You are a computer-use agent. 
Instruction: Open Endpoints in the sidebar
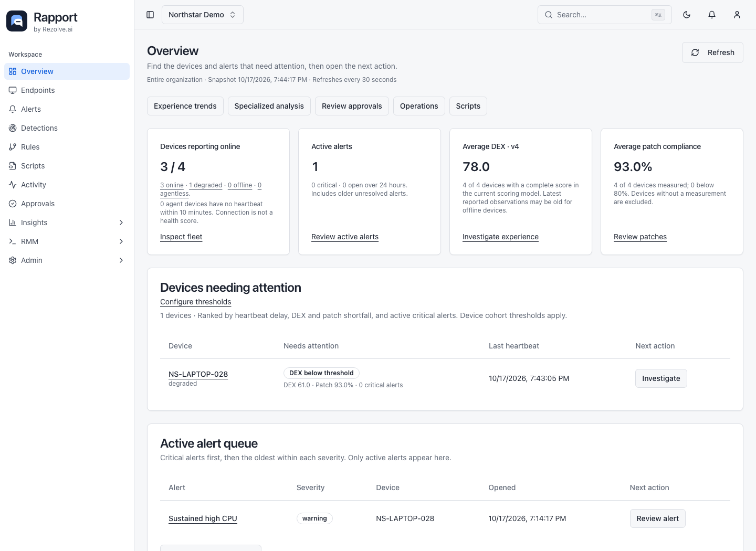(67, 90)
